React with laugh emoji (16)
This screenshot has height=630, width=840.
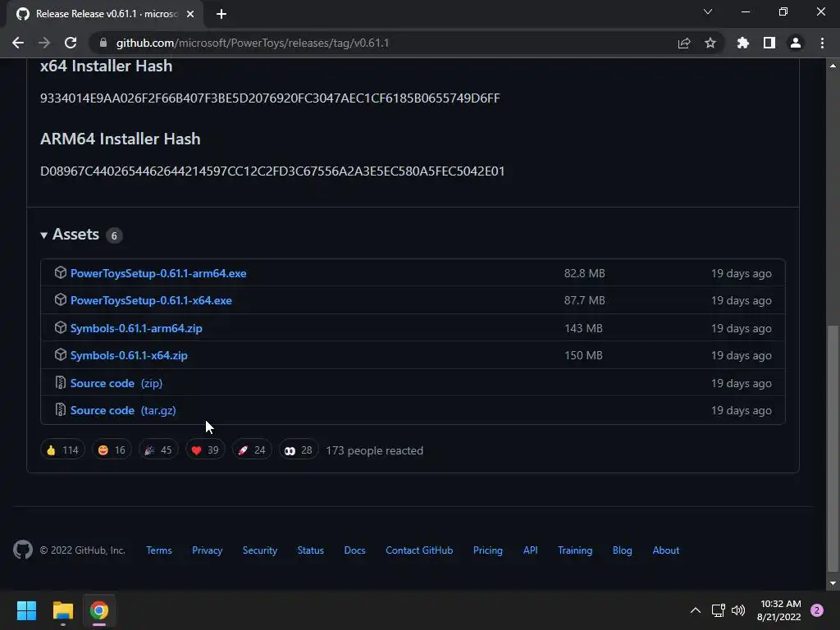(112, 450)
